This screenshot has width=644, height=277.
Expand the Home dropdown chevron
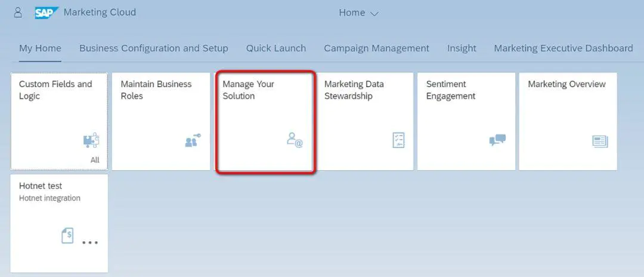tap(374, 14)
